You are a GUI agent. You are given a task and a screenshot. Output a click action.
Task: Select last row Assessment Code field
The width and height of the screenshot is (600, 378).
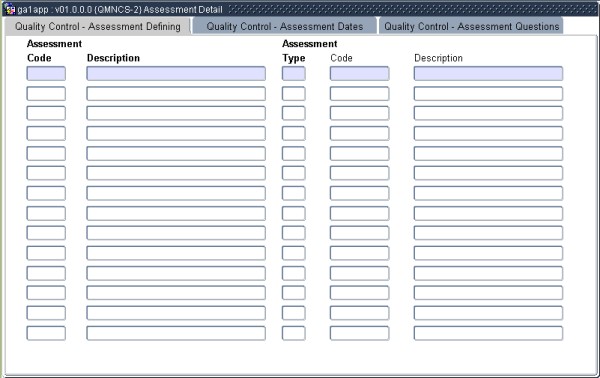point(46,333)
